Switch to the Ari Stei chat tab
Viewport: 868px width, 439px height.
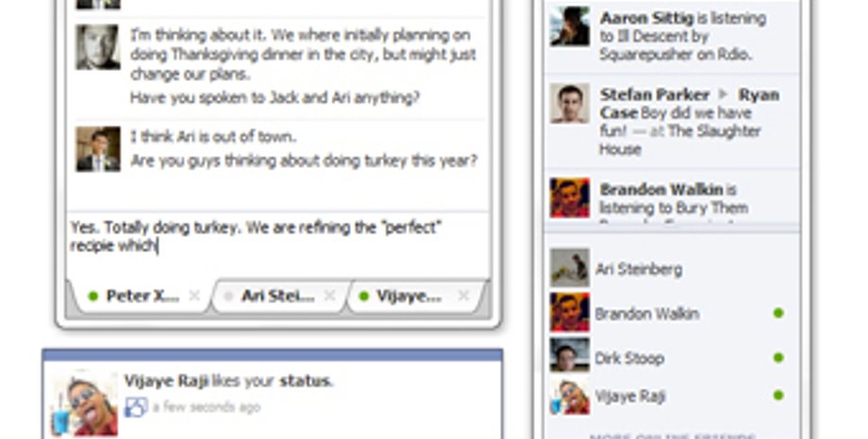pos(278,296)
